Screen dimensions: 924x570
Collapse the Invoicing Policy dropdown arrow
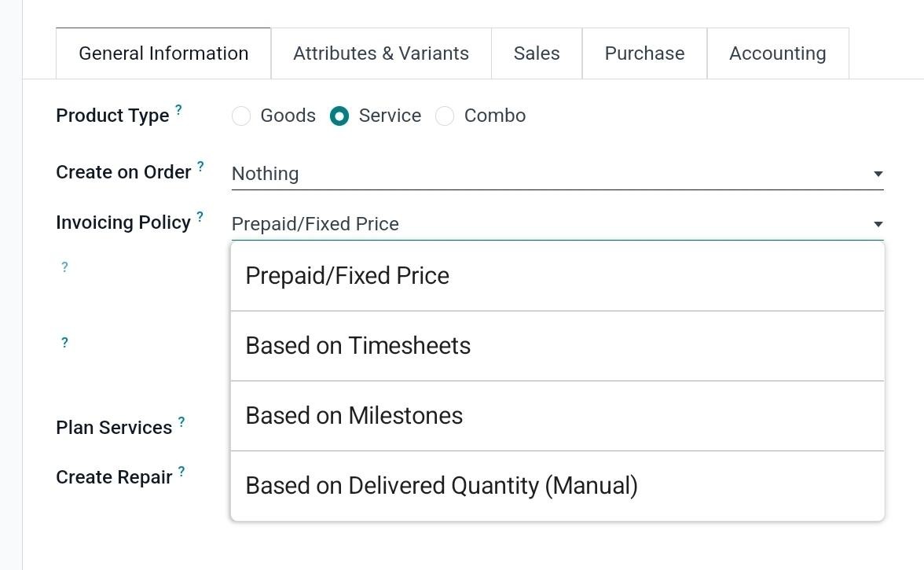tap(878, 224)
